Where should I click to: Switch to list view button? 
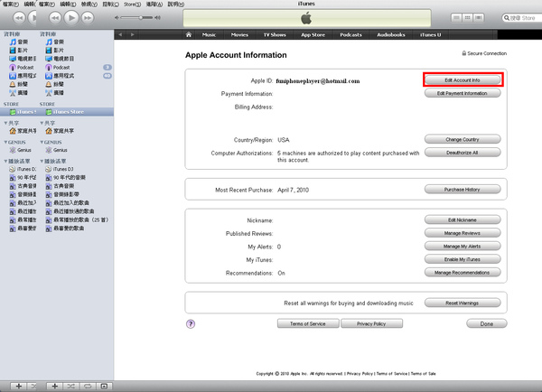(456, 18)
